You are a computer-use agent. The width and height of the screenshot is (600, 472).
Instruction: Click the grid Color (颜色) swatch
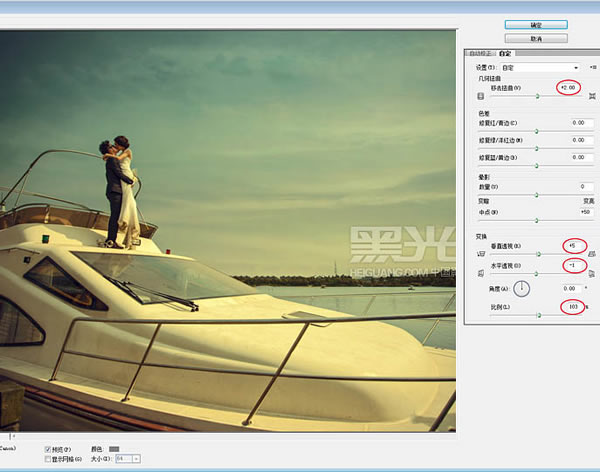[x=114, y=449]
